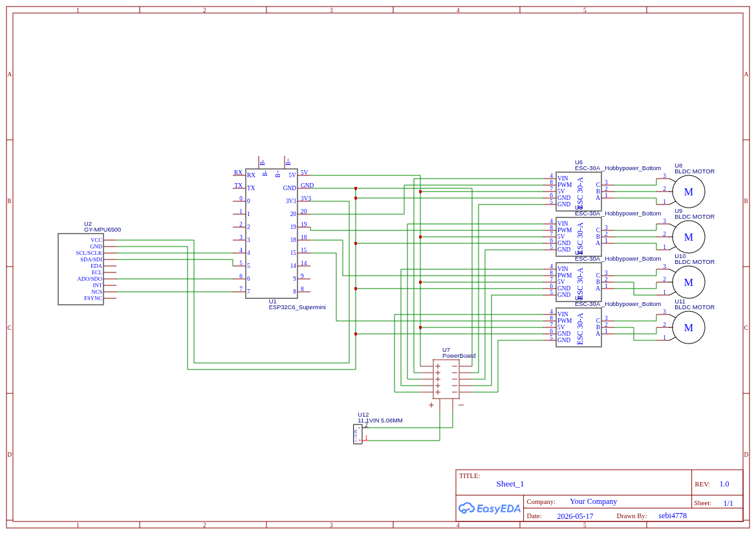Viewport: 756px width, 535px height.
Task: Click pin 19 on the ESP32C6 right side
Action: (x=293, y=227)
